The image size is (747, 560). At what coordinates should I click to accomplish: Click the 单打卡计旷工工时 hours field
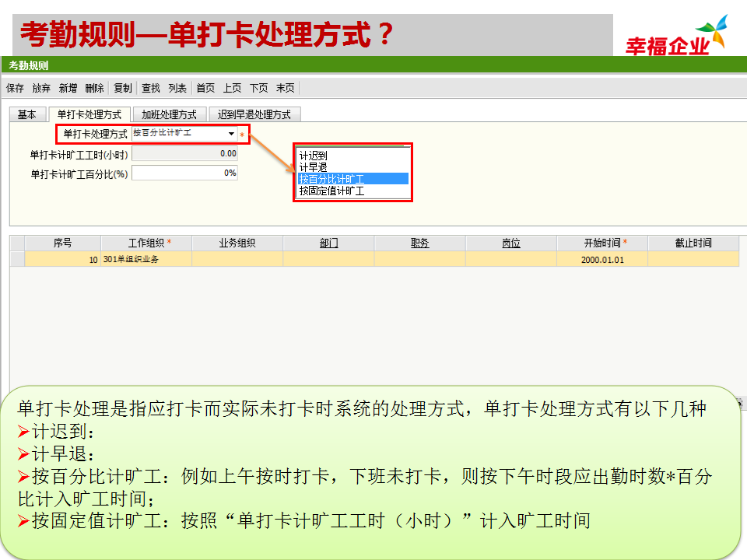click(x=184, y=154)
